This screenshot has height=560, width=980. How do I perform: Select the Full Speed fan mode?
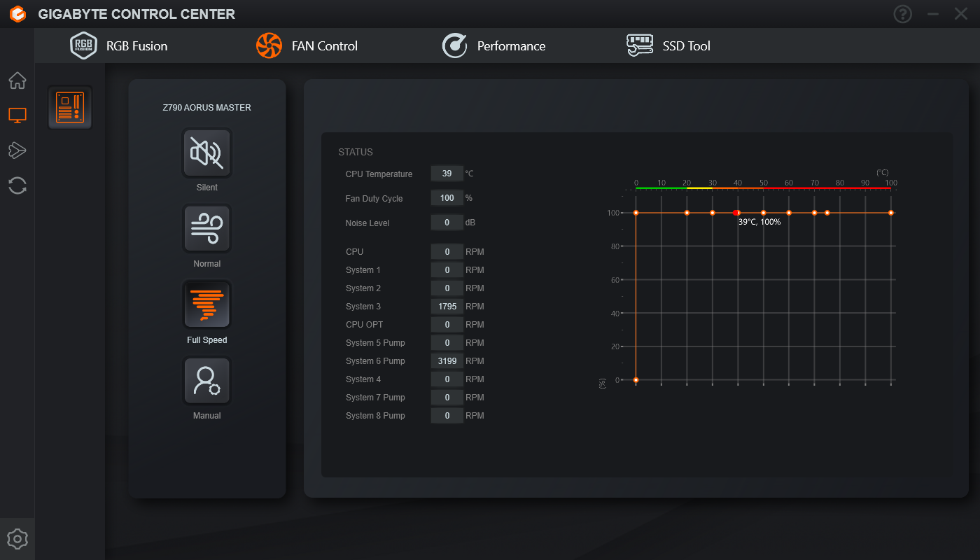(207, 304)
